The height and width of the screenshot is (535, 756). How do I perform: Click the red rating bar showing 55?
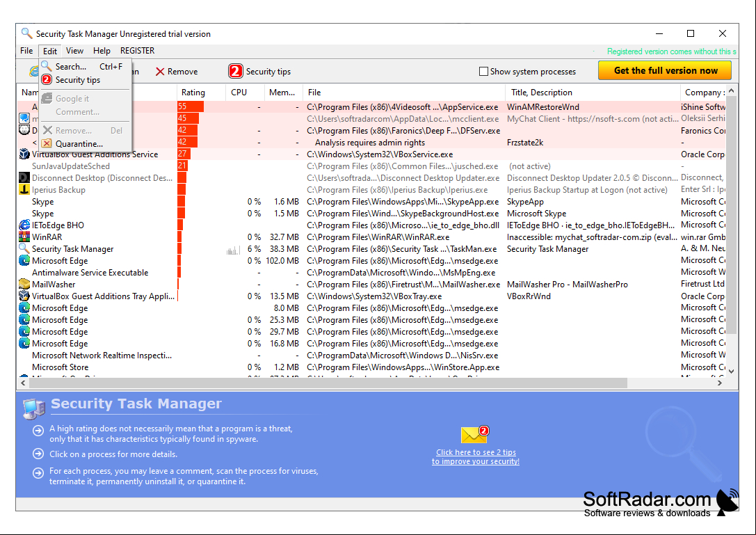point(191,106)
